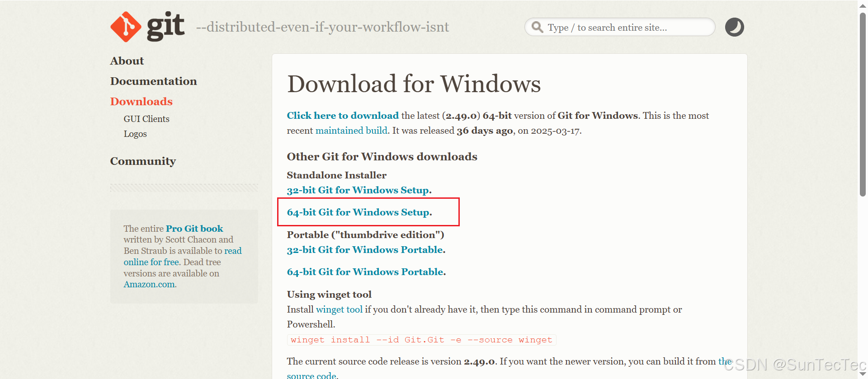Screen dimensions: 868x379
Task: Click the '36 days ago' release text
Action: pos(485,131)
